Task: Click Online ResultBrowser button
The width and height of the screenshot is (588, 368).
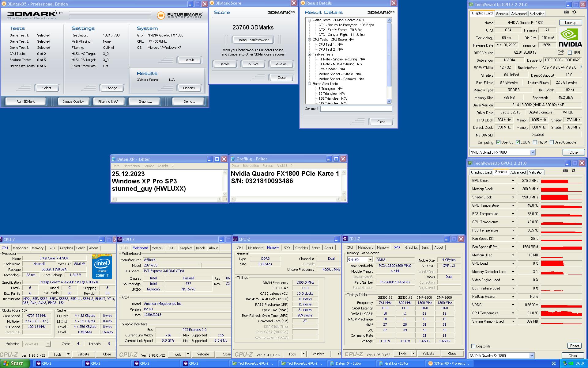Action: 253,40
